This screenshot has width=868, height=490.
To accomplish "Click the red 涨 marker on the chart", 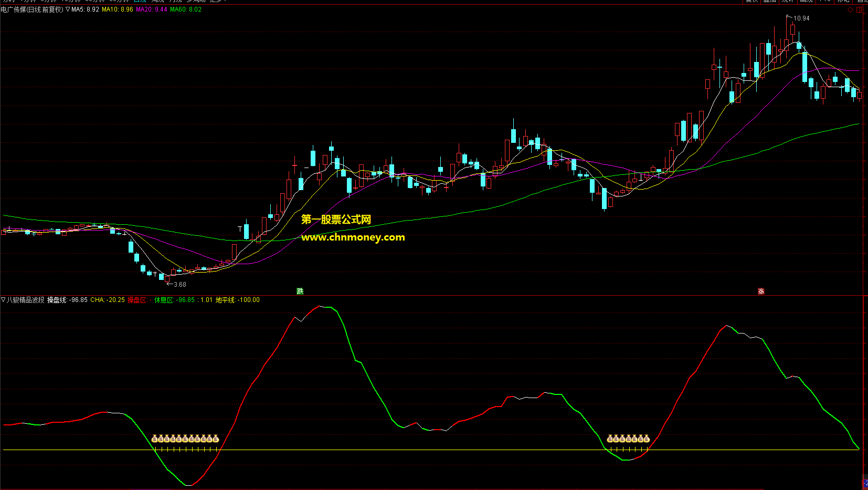I will tap(761, 291).
